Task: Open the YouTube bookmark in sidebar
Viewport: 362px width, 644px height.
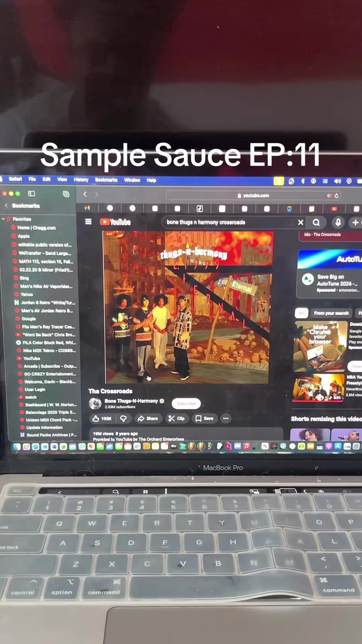Action: pyautogui.click(x=29, y=359)
